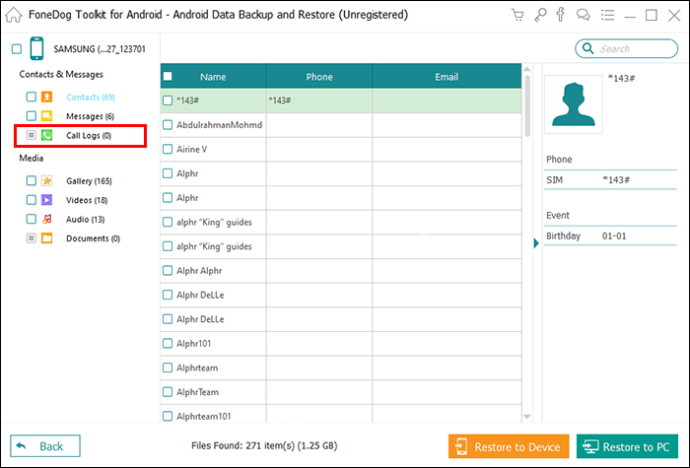
Task: Click the SIM *143# number value
Action: click(616, 180)
